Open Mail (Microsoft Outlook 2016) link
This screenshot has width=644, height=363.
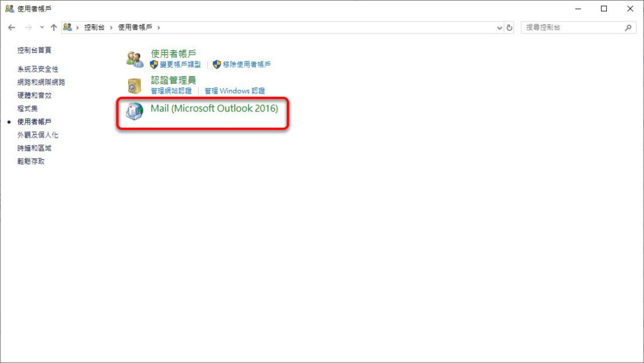tap(214, 108)
